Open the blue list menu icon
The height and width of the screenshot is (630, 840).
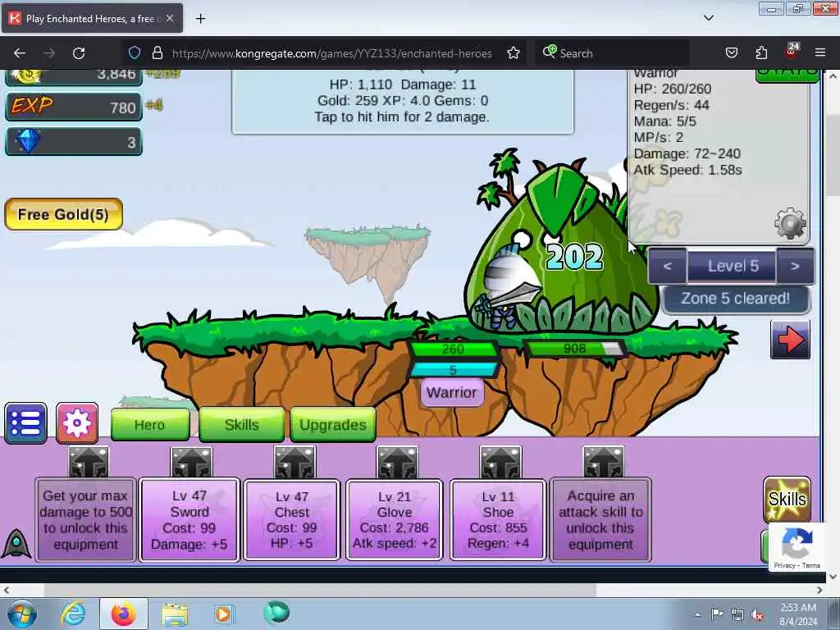point(25,423)
